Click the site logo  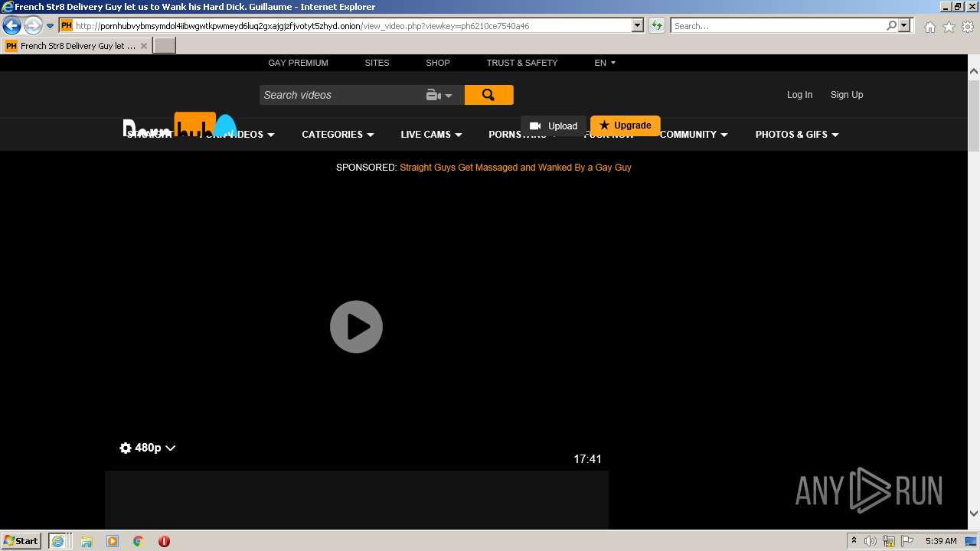180,126
